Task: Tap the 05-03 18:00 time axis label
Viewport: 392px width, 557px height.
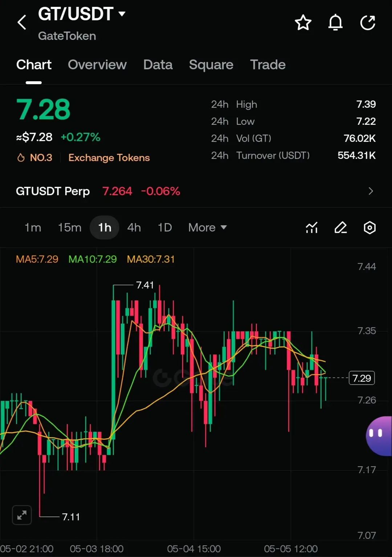Action: click(x=97, y=549)
